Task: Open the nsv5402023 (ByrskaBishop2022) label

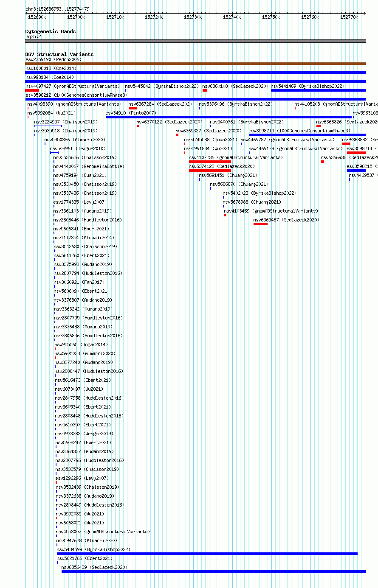Action: click(260, 193)
